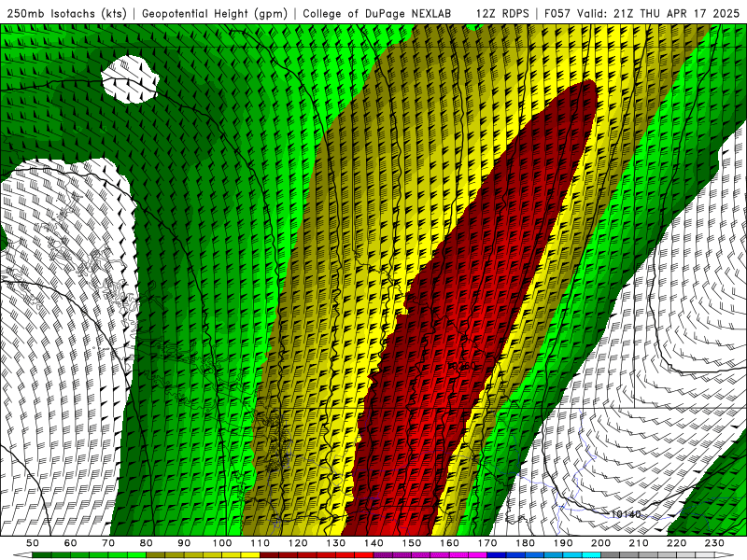Screen dimensions: 747x560
Task: Click the "F057" forecast hour text
Action: click(558, 13)
